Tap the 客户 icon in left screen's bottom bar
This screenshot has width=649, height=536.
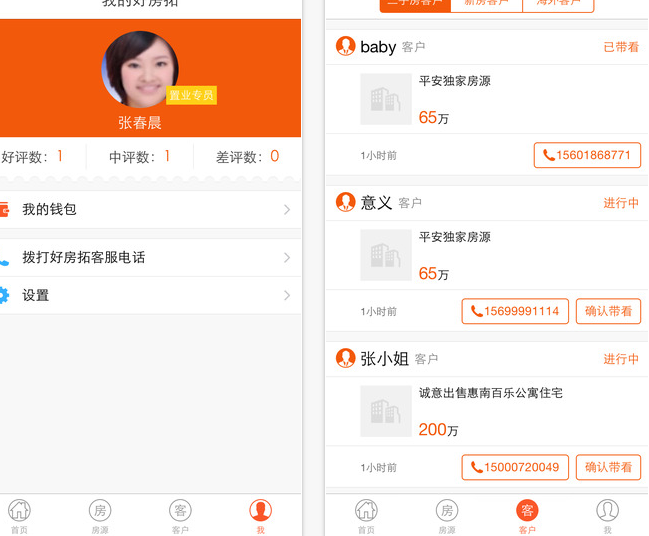(x=180, y=514)
